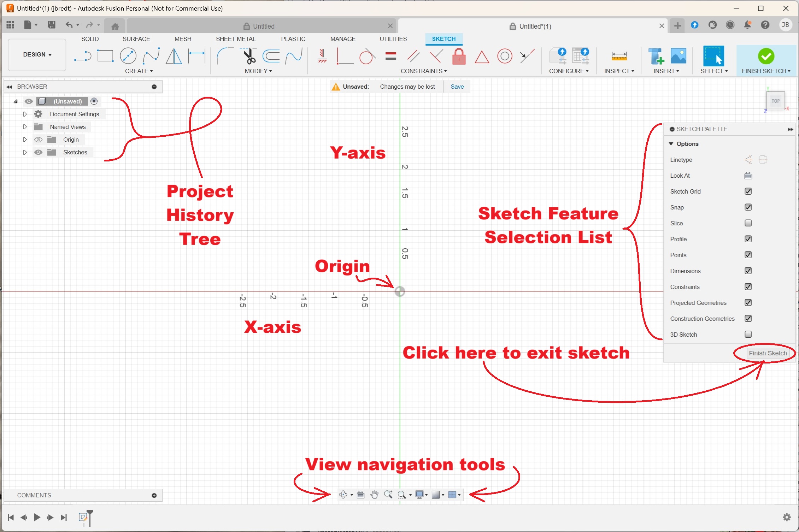Click Finish Sketch in Sketch Palette

click(x=768, y=353)
